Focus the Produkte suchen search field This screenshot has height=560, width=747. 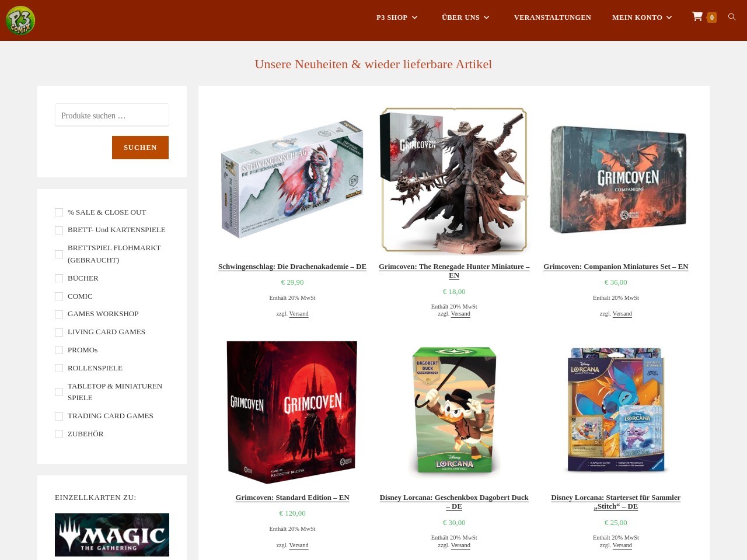[112, 115]
